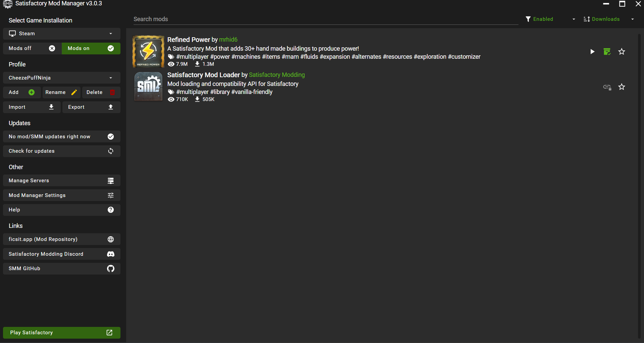Click the sort order icon beside Downloads

pos(587,19)
